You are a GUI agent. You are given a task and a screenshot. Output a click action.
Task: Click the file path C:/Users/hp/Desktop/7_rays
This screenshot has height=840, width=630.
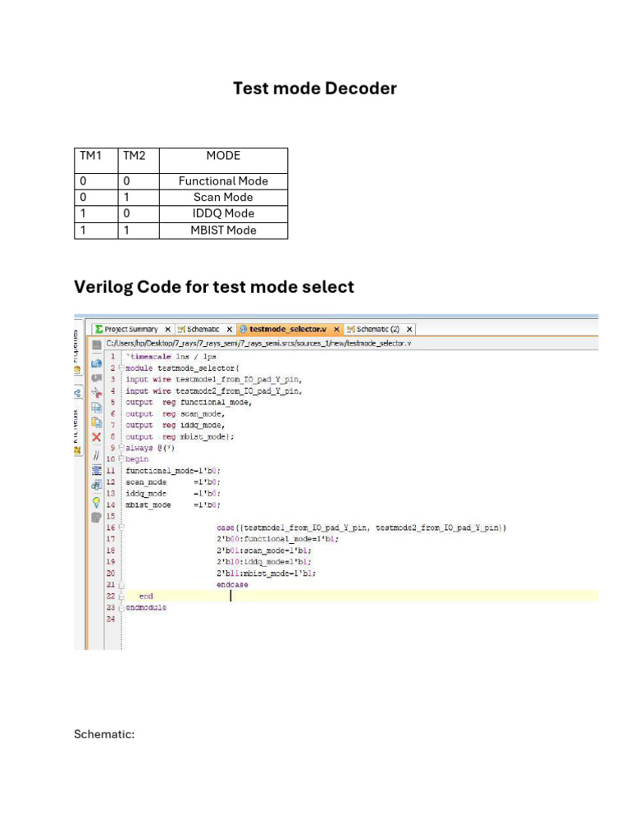coord(258,344)
